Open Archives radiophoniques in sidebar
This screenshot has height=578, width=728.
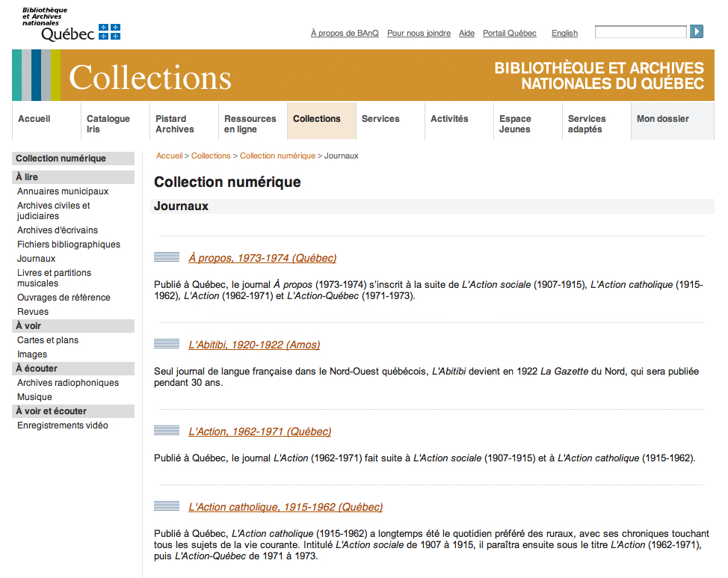tap(68, 383)
